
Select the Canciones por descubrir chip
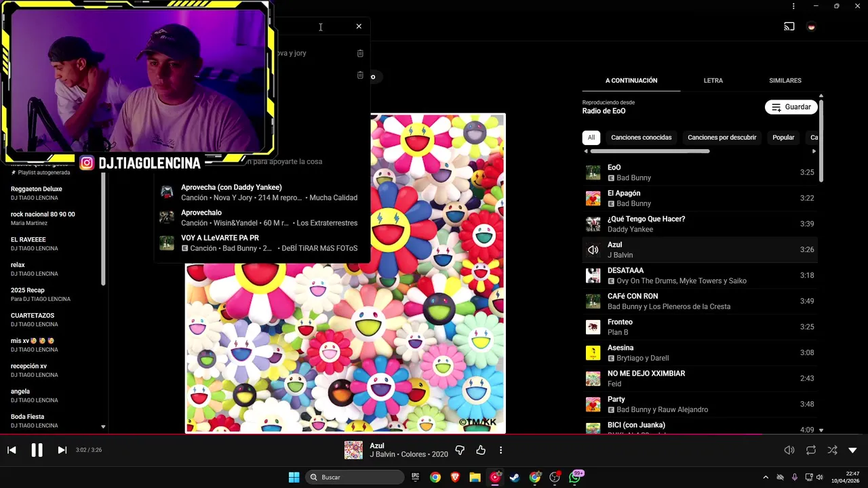pos(722,138)
